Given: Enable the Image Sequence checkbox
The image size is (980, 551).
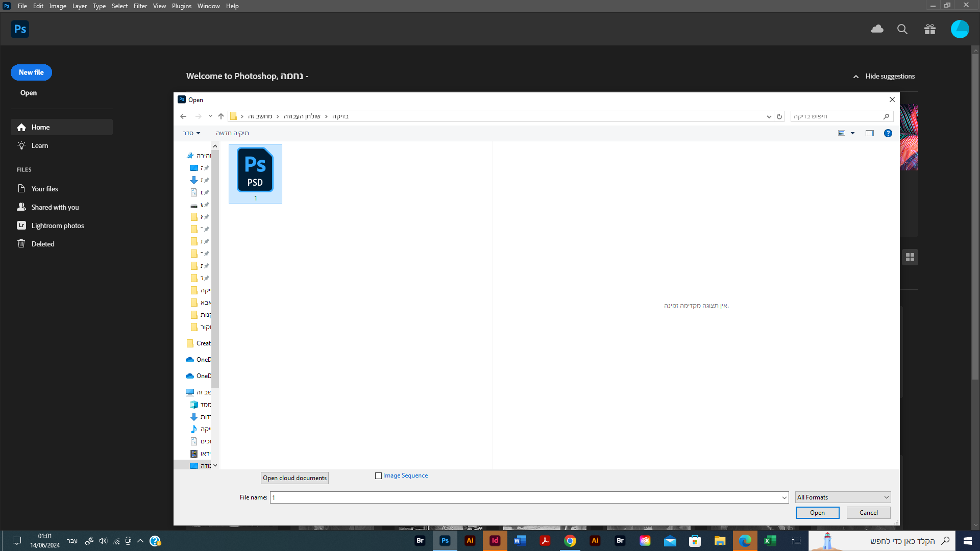Looking at the screenshot, I should pos(379,475).
